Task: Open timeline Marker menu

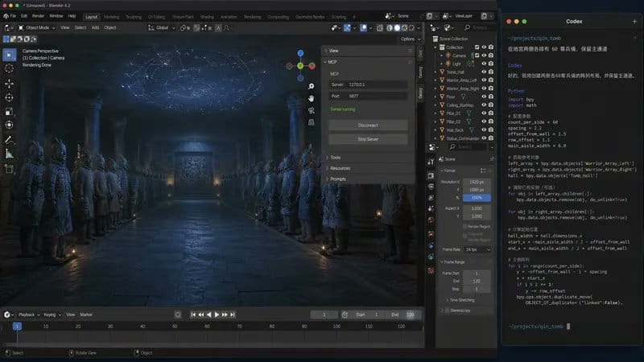Action: [86, 315]
